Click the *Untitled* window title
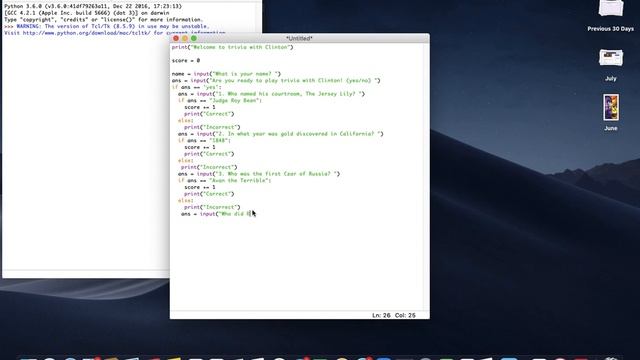This screenshot has height=360, width=640. (x=299, y=38)
